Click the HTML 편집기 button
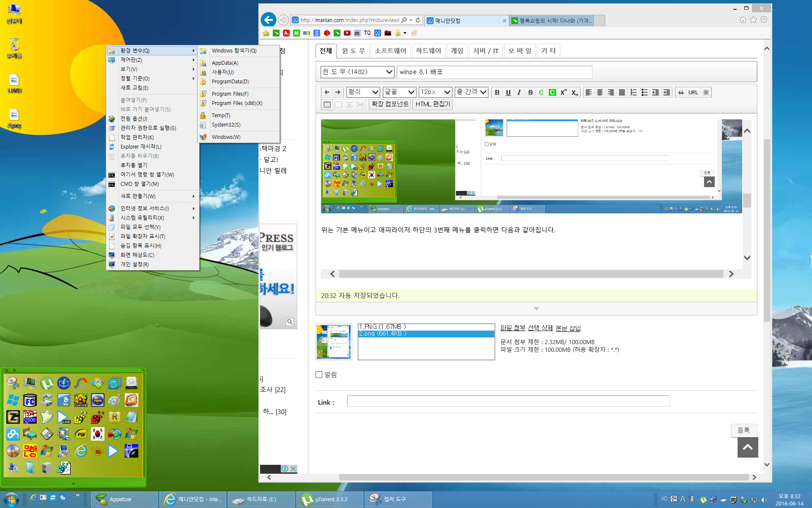Viewport: 812px width, 508px height. point(432,104)
